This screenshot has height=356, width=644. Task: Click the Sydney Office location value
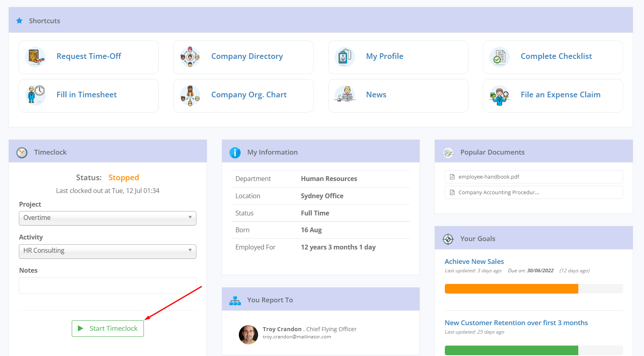[x=322, y=196]
